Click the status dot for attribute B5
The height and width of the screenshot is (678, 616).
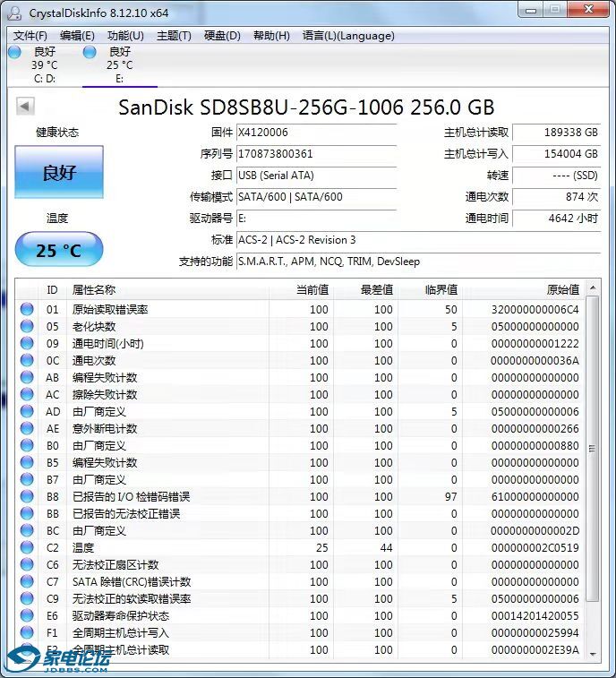pos(27,462)
